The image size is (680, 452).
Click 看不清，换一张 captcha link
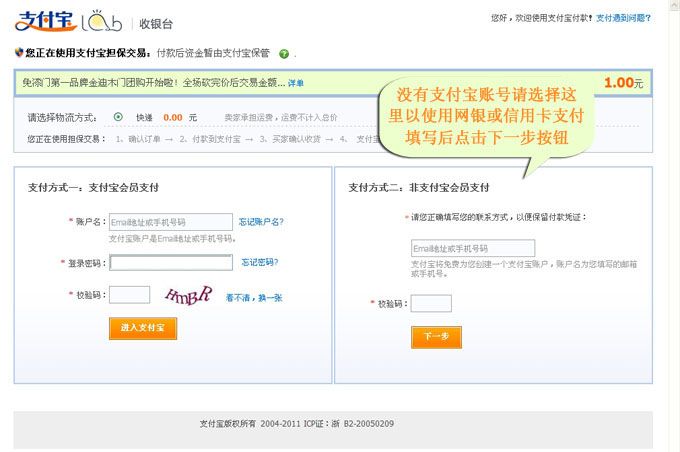point(254,298)
